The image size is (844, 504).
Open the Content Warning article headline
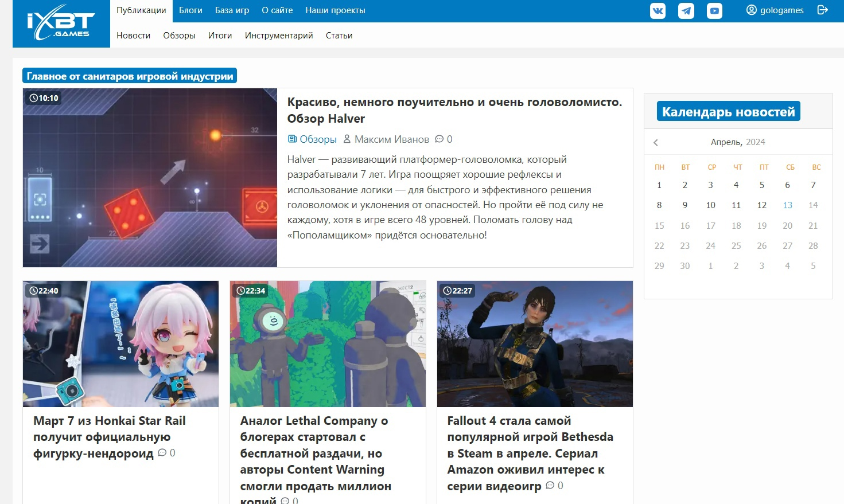tap(316, 461)
